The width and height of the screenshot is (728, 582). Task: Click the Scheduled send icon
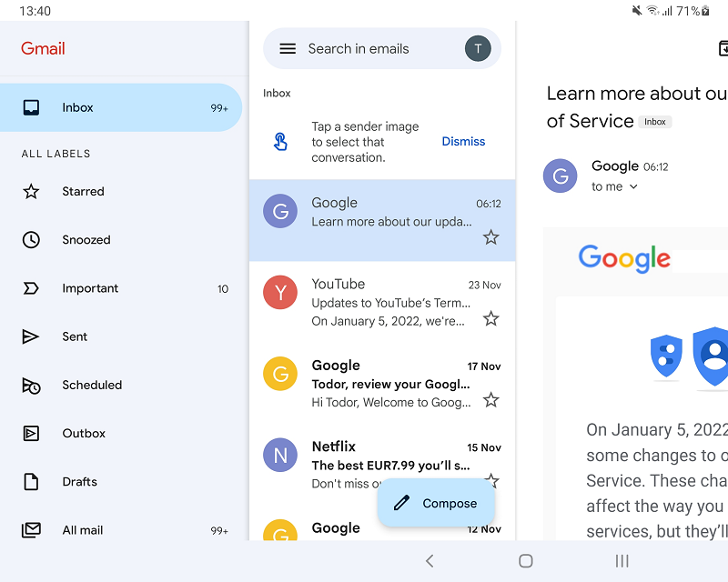coord(31,386)
